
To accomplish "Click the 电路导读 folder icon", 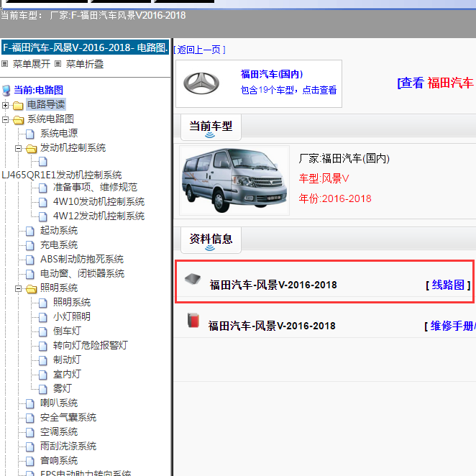I will [18, 106].
